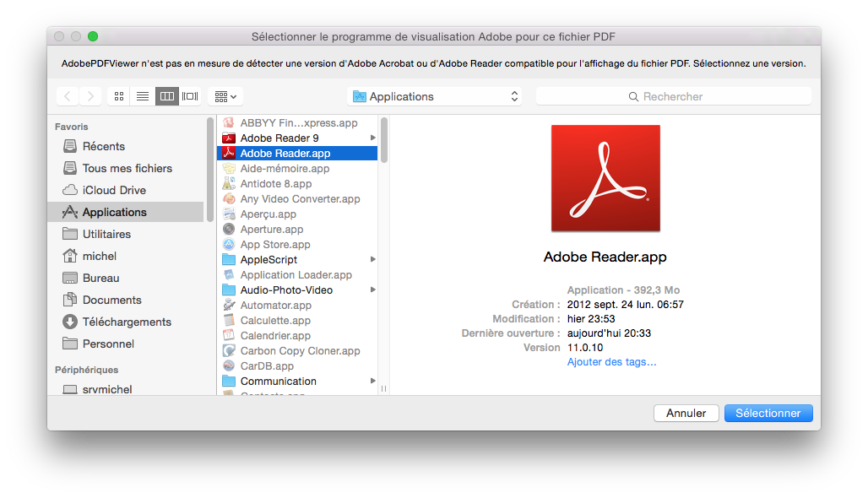Click the Favoris sidebar heading

[x=72, y=127]
